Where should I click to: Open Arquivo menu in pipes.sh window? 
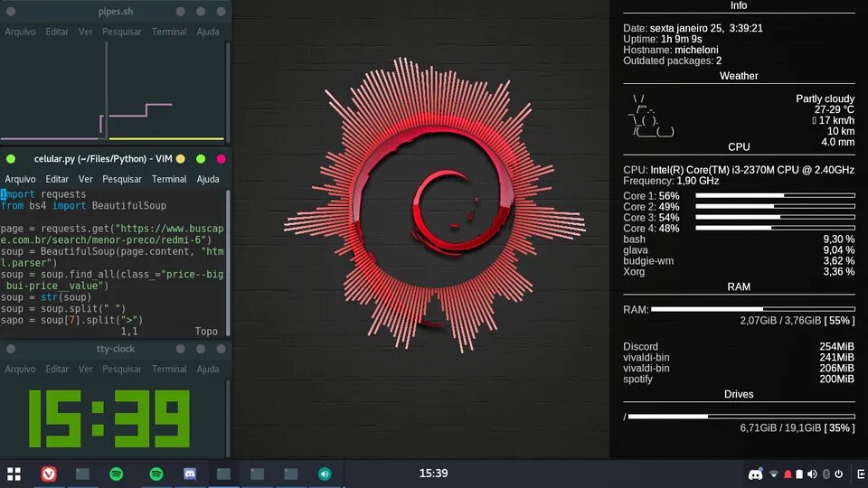pyautogui.click(x=20, y=32)
